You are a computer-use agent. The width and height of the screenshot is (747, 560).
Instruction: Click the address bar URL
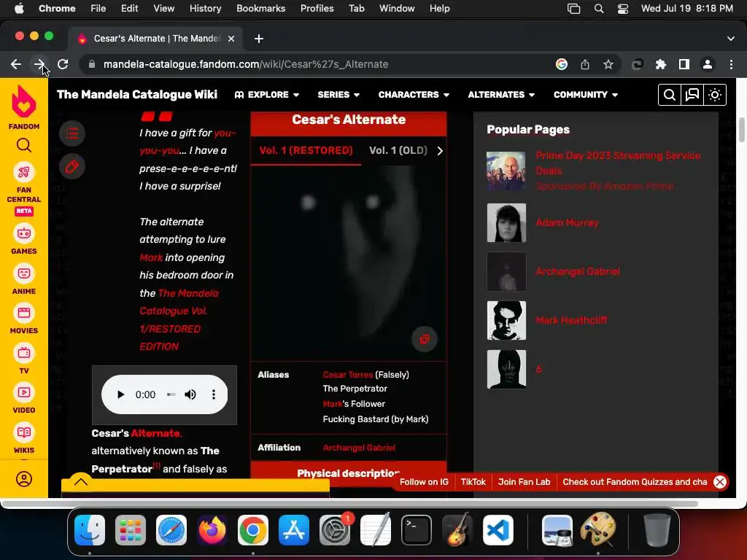245,64
